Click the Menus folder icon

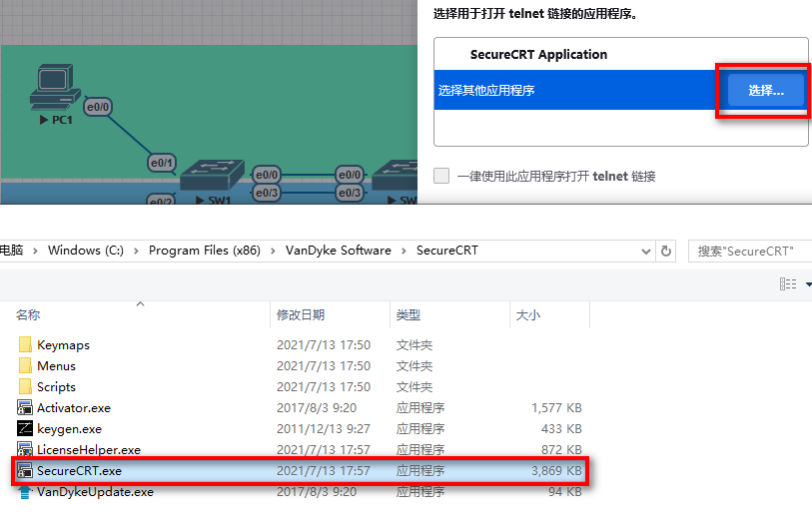(24, 366)
